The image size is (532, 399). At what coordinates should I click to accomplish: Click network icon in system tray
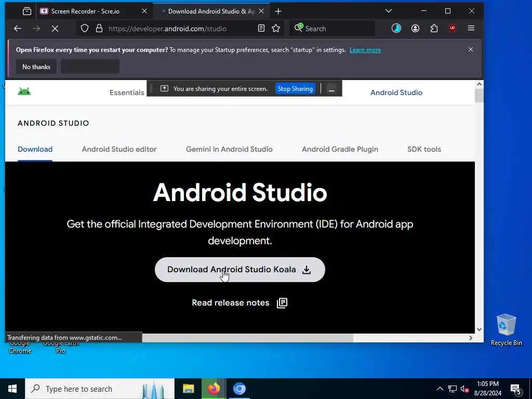[x=453, y=389]
